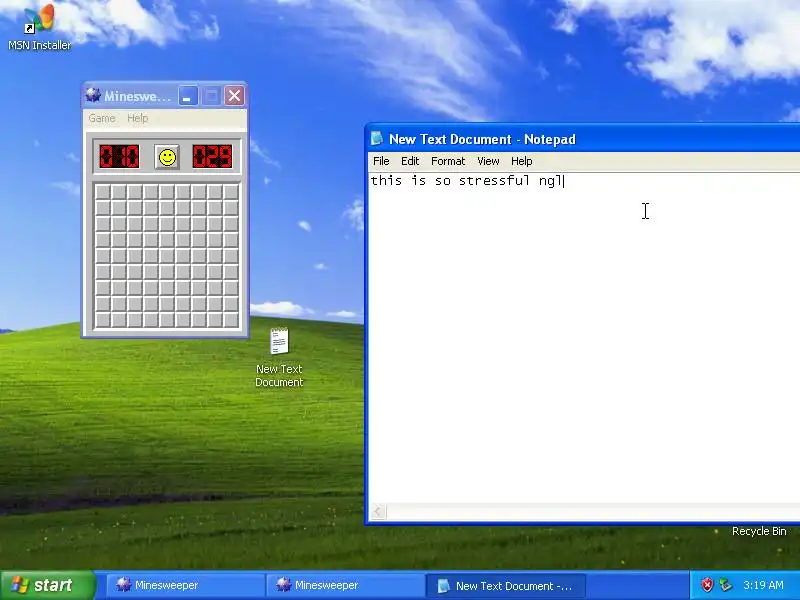Screen dimensions: 800x600
Task: Click the Notepad title bar notebook icon
Action: click(x=377, y=138)
